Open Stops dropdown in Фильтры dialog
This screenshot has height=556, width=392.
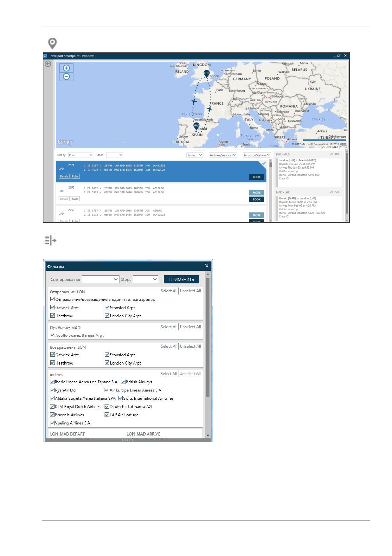[145, 279]
